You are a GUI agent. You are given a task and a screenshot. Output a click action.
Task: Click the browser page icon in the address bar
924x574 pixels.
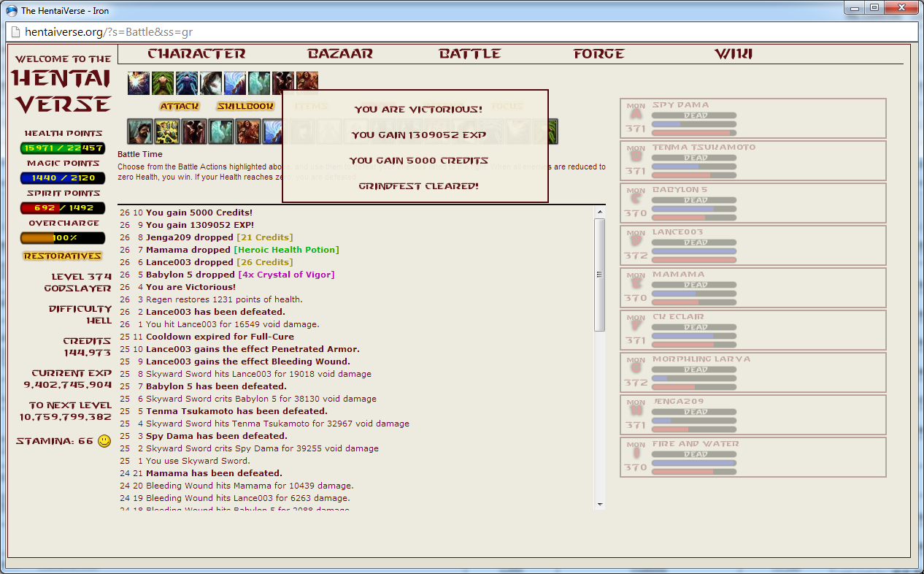15,32
